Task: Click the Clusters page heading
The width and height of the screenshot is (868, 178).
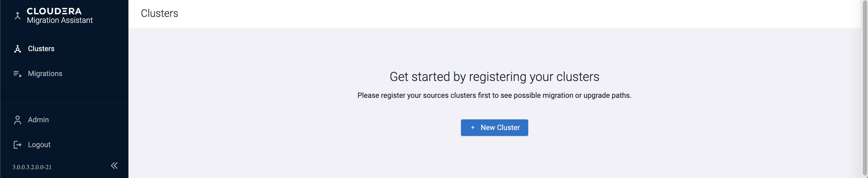Action: (159, 13)
